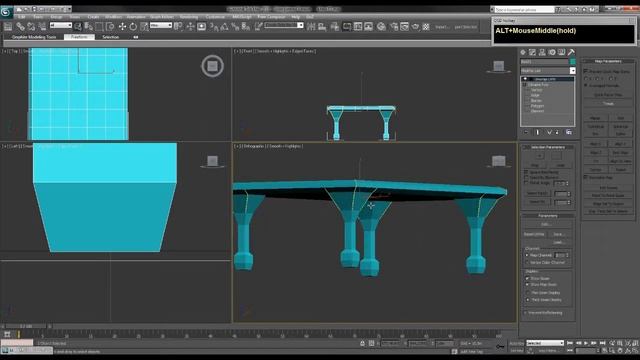Viewport: 640px width, 360px height.
Task: Switch to the Display command panel tab
Action: pos(562,52)
